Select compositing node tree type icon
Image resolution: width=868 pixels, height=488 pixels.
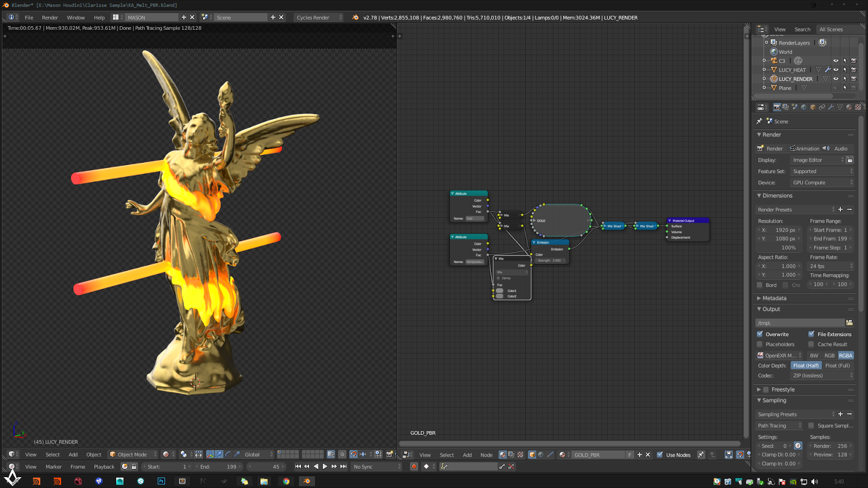[x=511, y=455]
